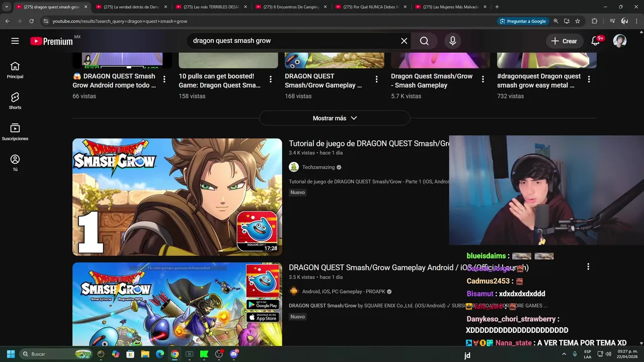The width and height of the screenshot is (644, 362).
Task: Run the search with the magnifier button
Action: (424, 41)
